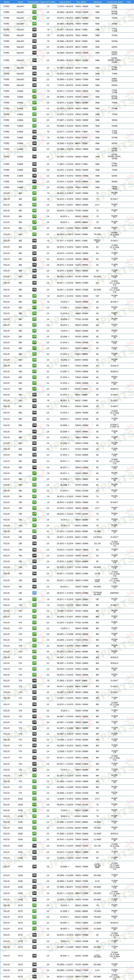The height and width of the screenshot is (980, 134).
Task: Click the ON diesel icon in S60 DRIVe row
Action: (x=34, y=240)
